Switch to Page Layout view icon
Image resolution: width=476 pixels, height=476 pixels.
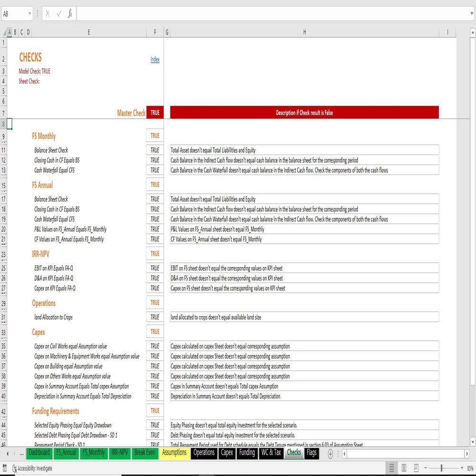[x=404, y=468]
